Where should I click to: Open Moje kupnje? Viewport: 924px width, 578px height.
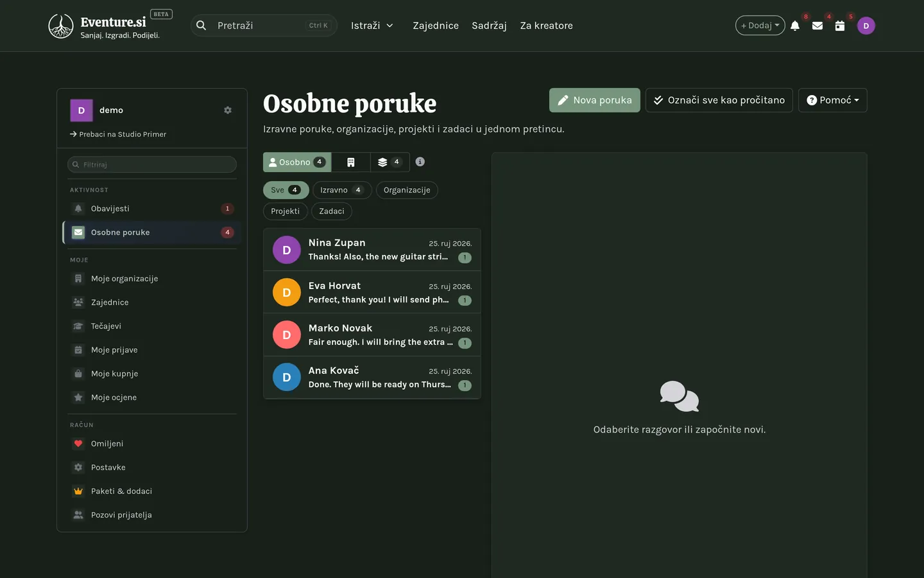[x=151, y=374]
